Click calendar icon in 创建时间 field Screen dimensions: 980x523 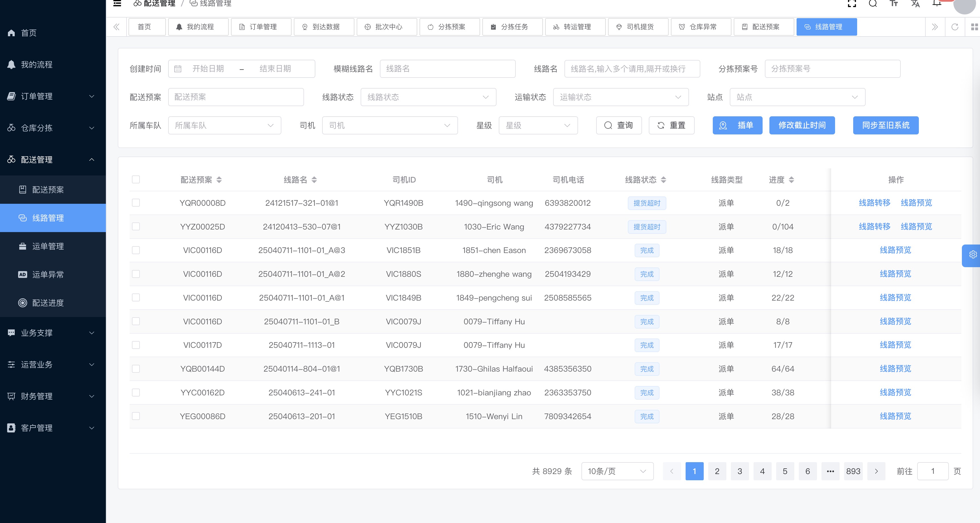(178, 69)
